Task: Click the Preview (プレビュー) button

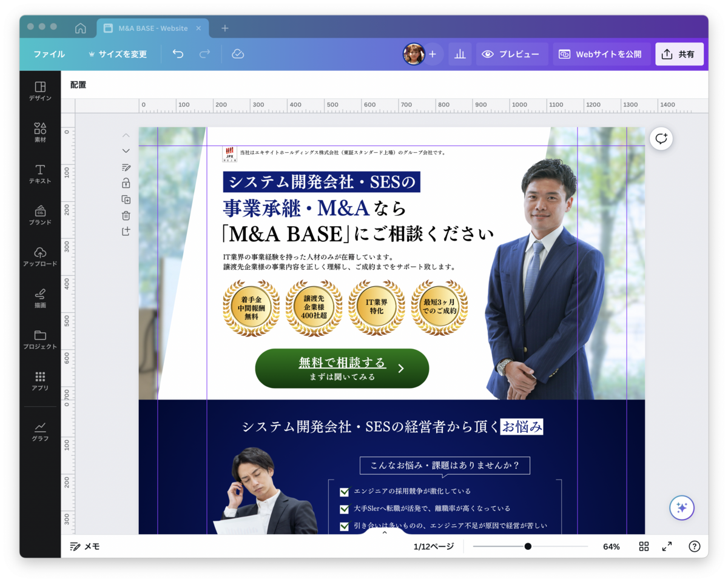Action: coord(512,54)
